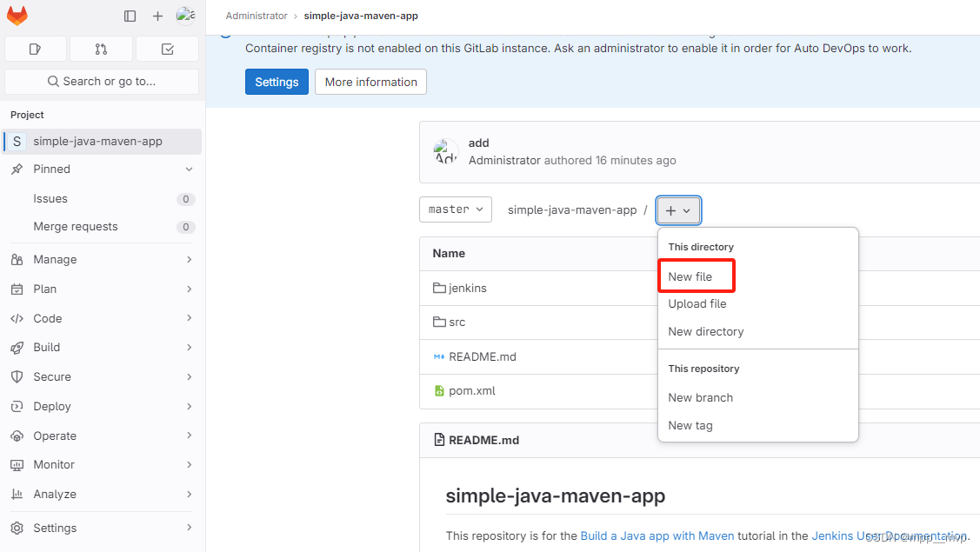
Task: Open the Monitor sidebar menu
Action: click(103, 464)
